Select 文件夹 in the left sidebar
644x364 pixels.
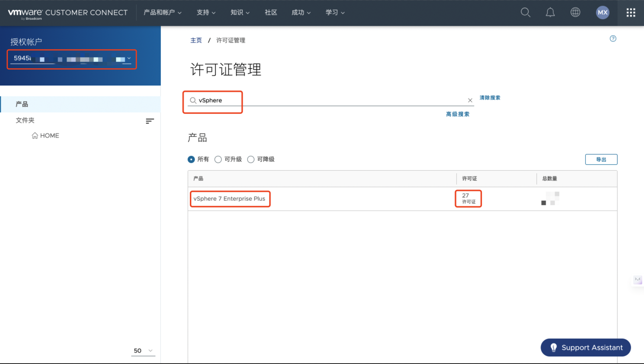tap(25, 120)
